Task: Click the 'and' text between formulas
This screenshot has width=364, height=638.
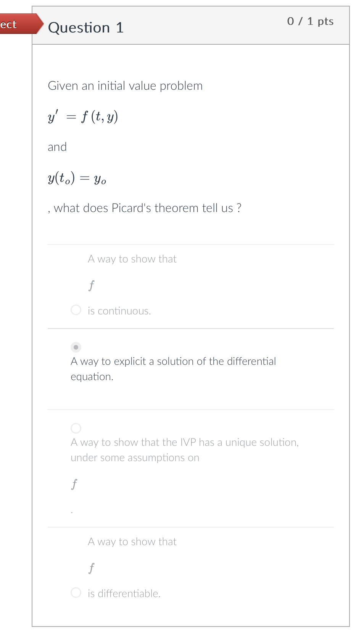Action: 57,147
